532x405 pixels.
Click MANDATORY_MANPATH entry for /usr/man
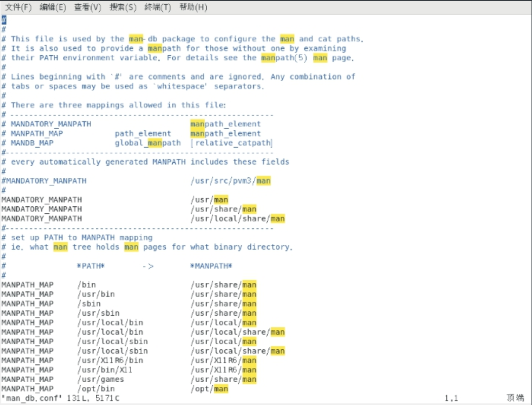tap(42, 200)
